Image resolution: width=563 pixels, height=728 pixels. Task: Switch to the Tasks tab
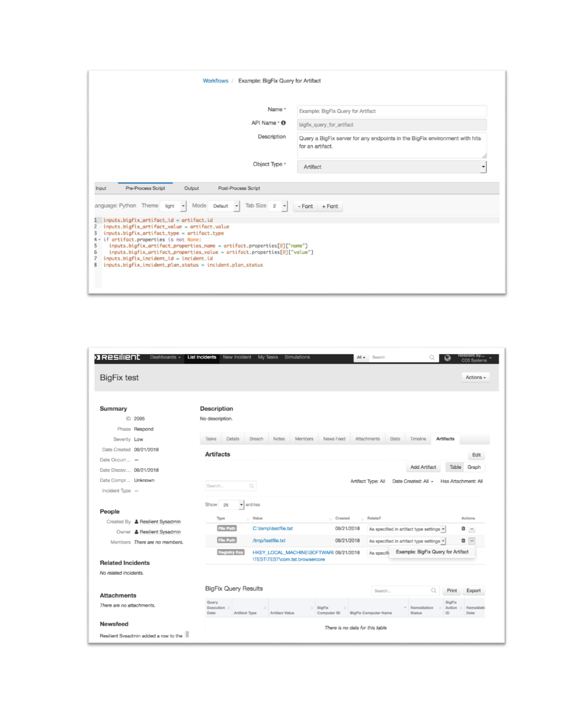[211, 439]
